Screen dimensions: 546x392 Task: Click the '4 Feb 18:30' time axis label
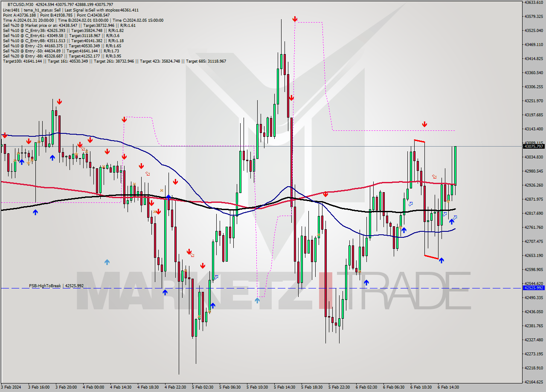tap(148, 387)
